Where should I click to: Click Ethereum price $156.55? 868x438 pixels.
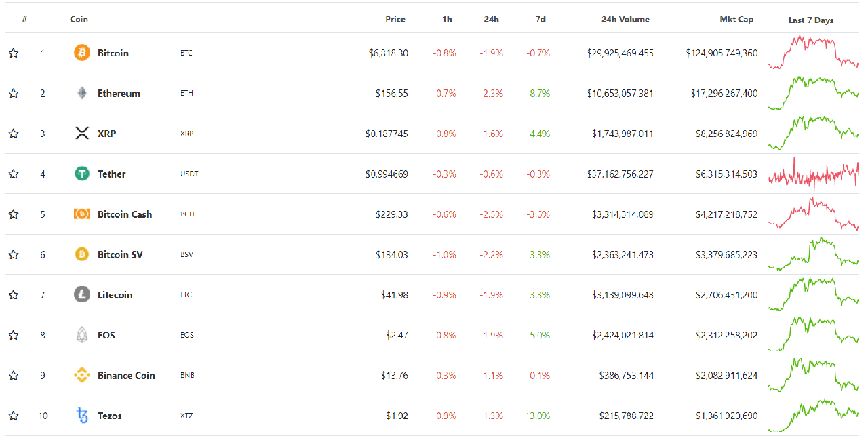pos(392,93)
